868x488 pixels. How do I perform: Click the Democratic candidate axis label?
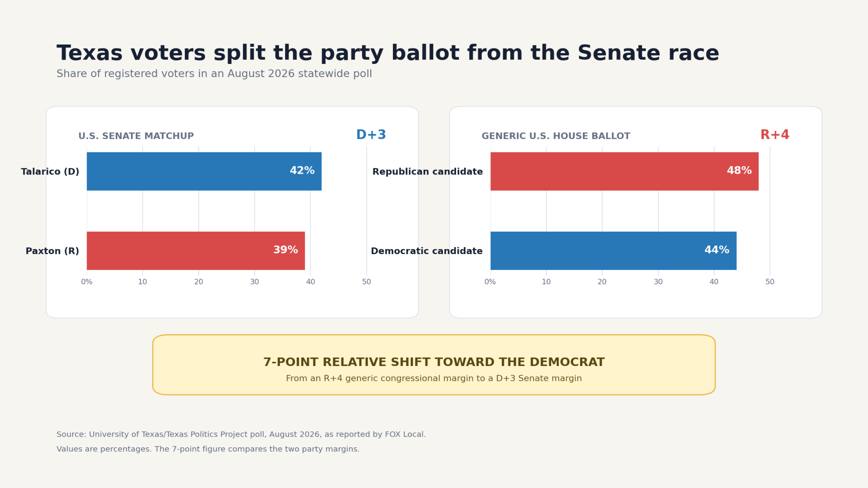coord(427,251)
